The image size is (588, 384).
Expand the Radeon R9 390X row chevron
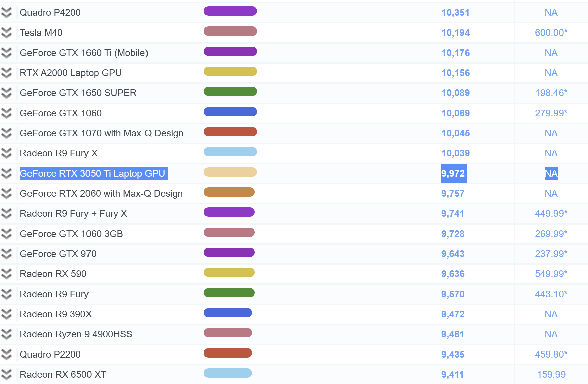6,314
